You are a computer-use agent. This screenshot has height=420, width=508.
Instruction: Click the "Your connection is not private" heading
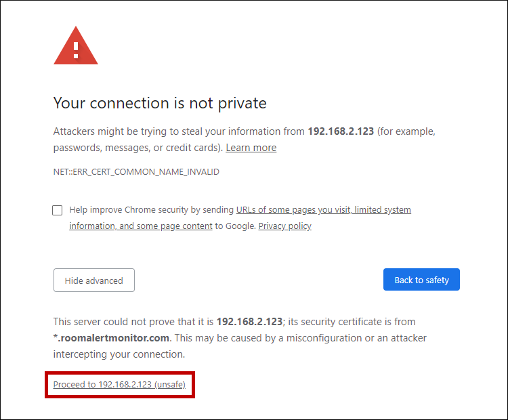160,103
